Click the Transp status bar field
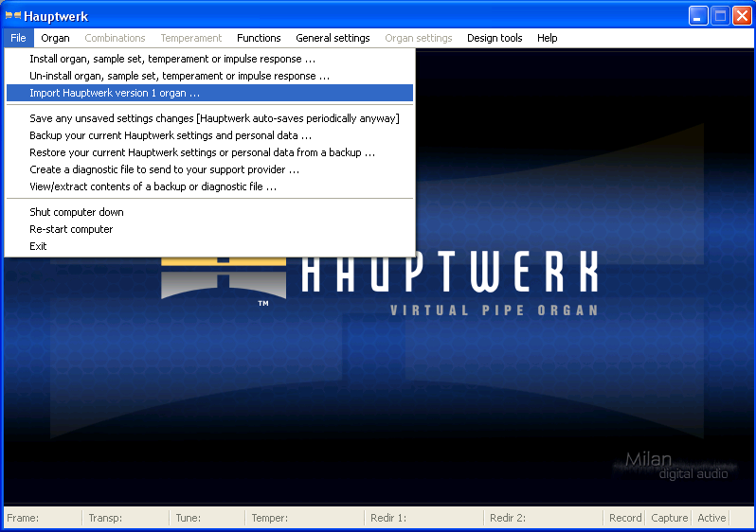 (126, 518)
